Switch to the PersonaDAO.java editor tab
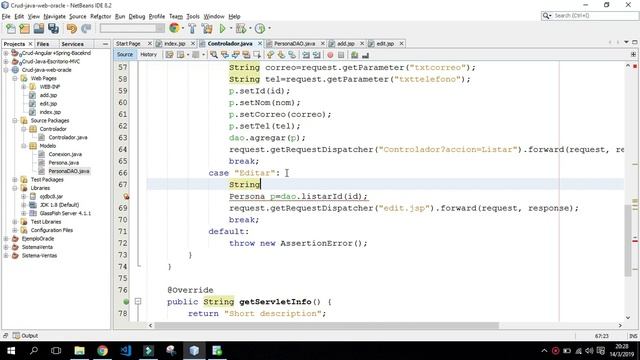Viewport: 640px width, 360px height. coord(294,43)
